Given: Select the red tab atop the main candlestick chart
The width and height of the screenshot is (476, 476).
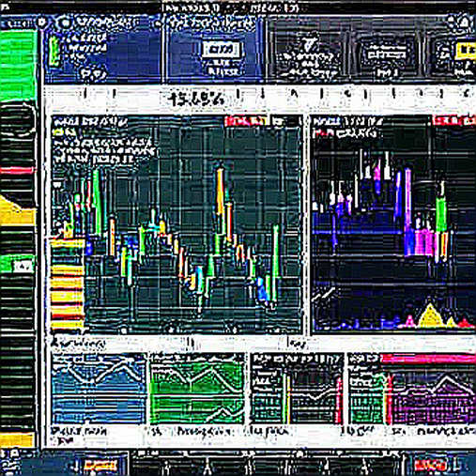Looking at the screenshot, I should point(247,121).
